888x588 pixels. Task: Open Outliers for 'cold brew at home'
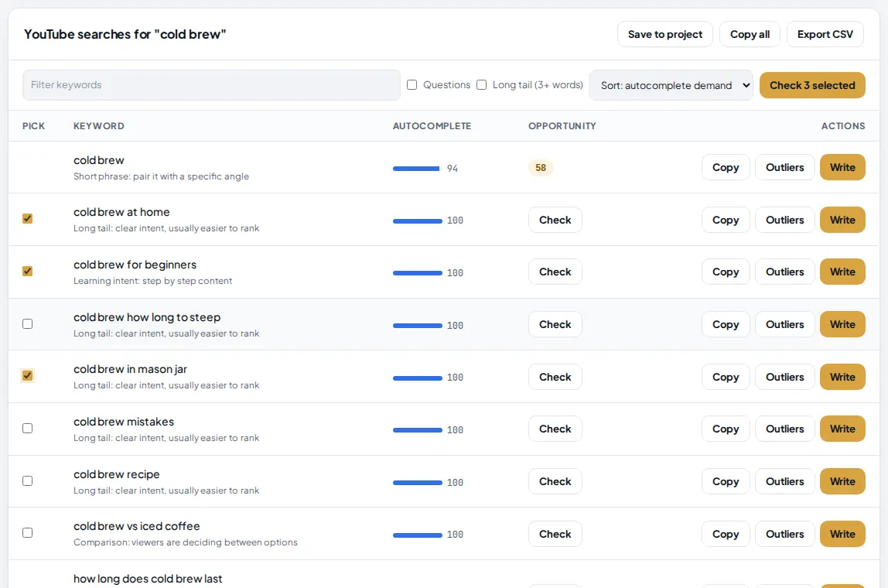784,220
